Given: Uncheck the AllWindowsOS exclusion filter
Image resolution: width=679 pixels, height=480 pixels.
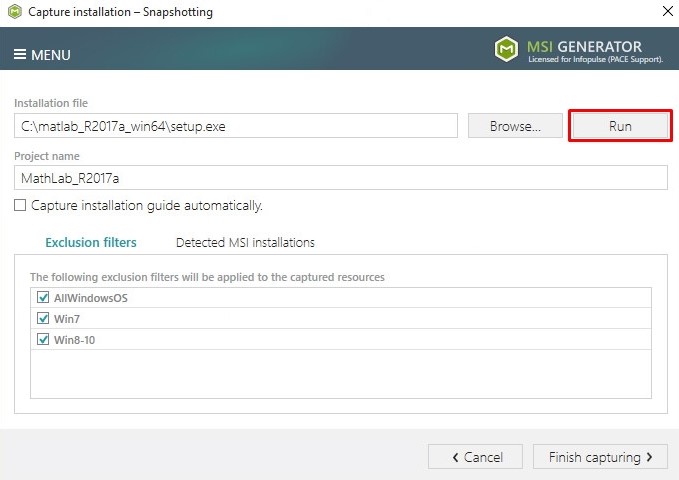Looking at the screenshot, I should click(43, 297).
